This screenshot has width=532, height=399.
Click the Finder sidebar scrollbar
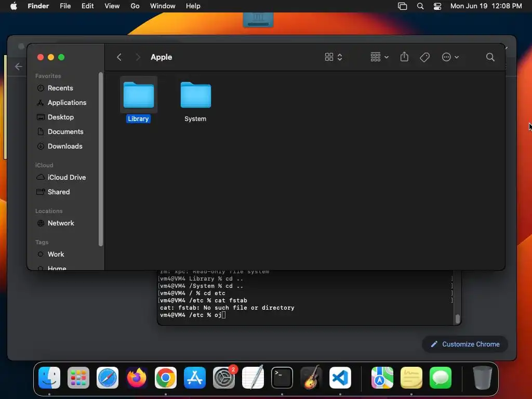(x=100, y=159)
